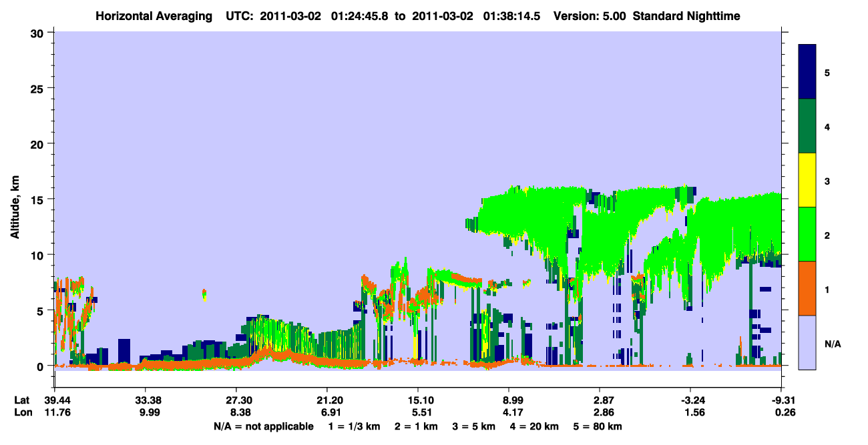Click legend text '2 = 1 km'
The height and width of the screenshot is (445, 868).
(415, 426)
